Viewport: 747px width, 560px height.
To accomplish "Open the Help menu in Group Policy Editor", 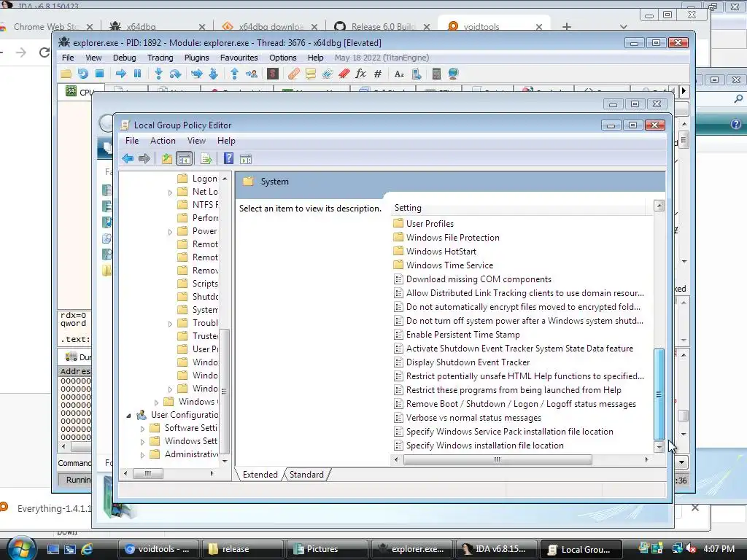I will coord(226,141).
